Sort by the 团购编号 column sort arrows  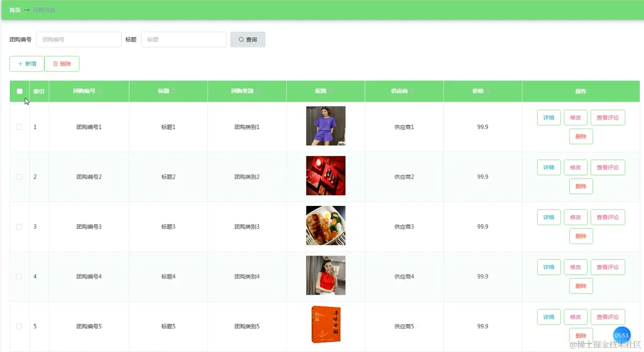[x=100, y=91]
